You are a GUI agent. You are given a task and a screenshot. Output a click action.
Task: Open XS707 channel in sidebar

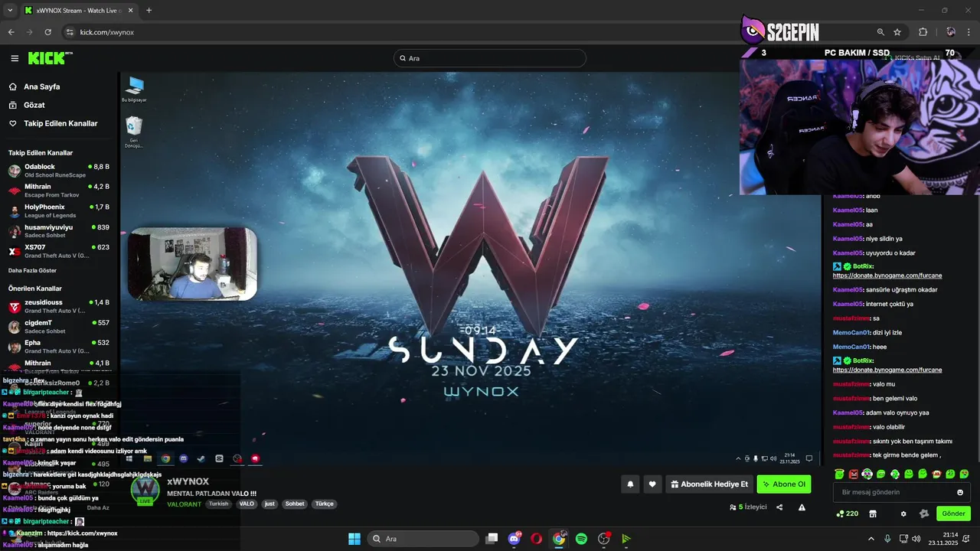[59, 251]
